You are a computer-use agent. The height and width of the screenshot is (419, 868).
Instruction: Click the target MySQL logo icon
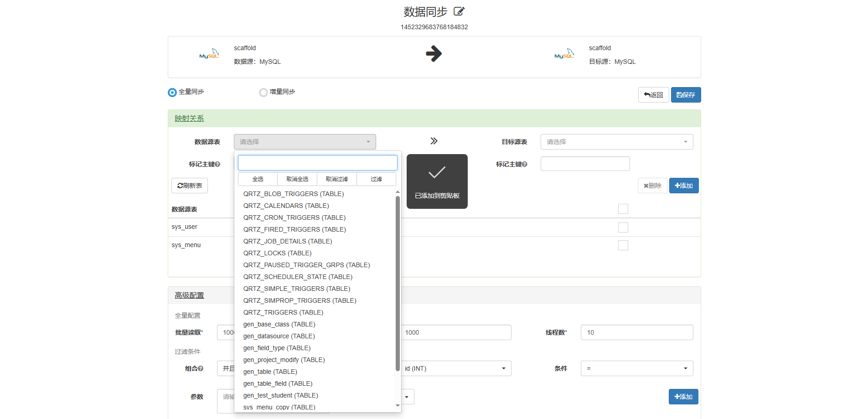click(564, 54)
